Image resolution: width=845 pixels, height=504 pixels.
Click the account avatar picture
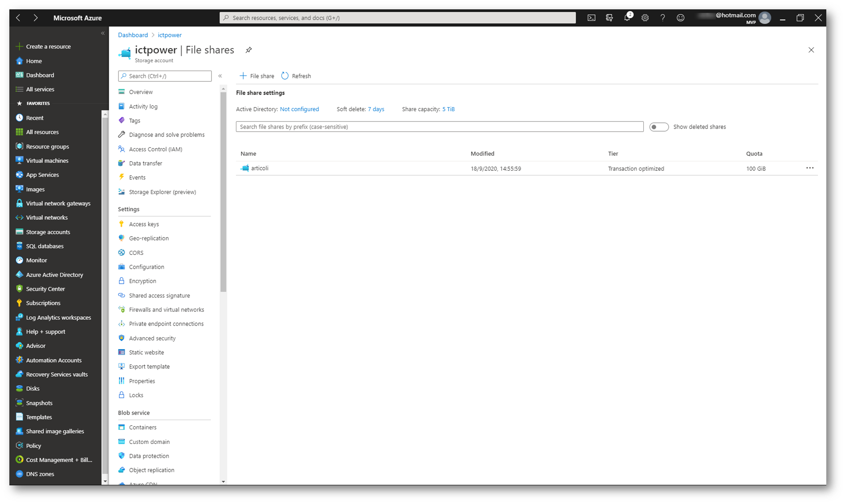pos(764,18)
